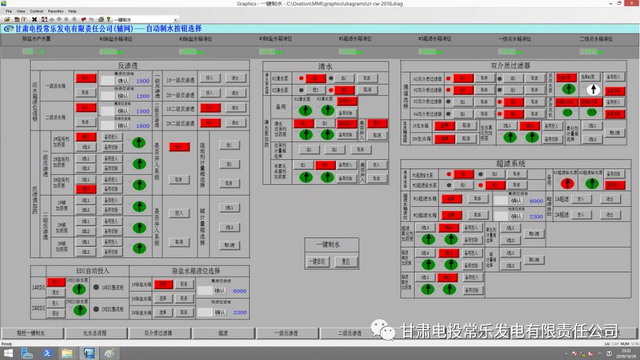Switch to 一级反渗透 page button at bottom
640x360 pixels.
click(287, 333)
